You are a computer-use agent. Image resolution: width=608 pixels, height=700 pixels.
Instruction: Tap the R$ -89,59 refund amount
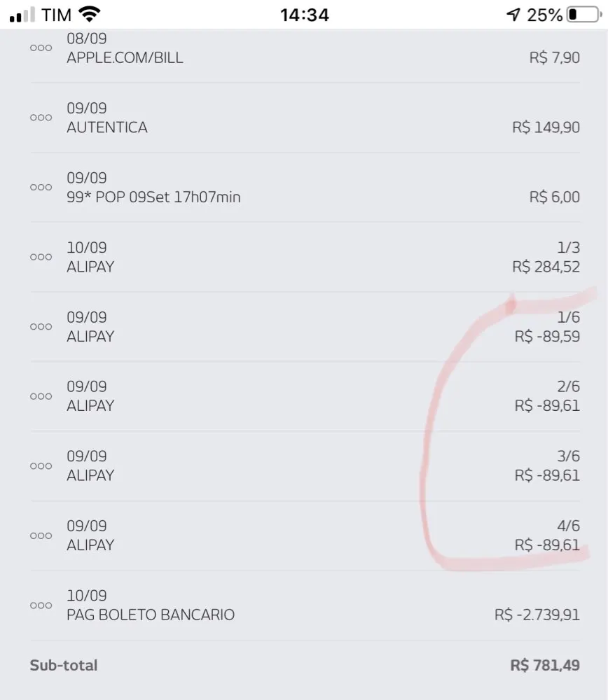(x=547, y=337)
